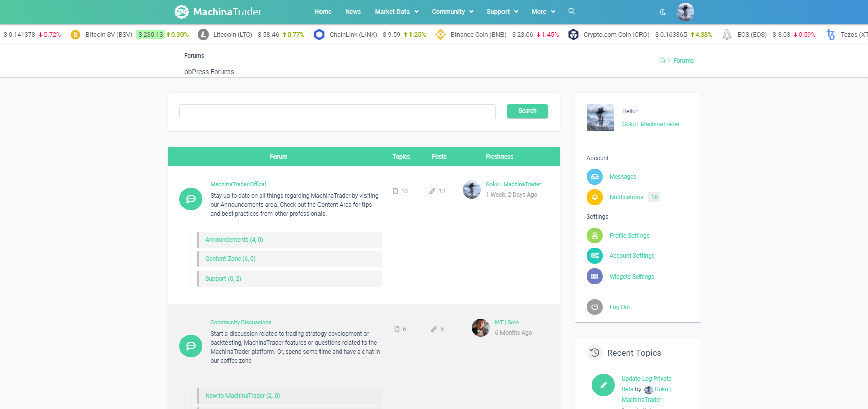The width and height of the screenshot is (868, 409).
Task: Click the Community Discussions forum chat icon
Action: pos(191,346)
